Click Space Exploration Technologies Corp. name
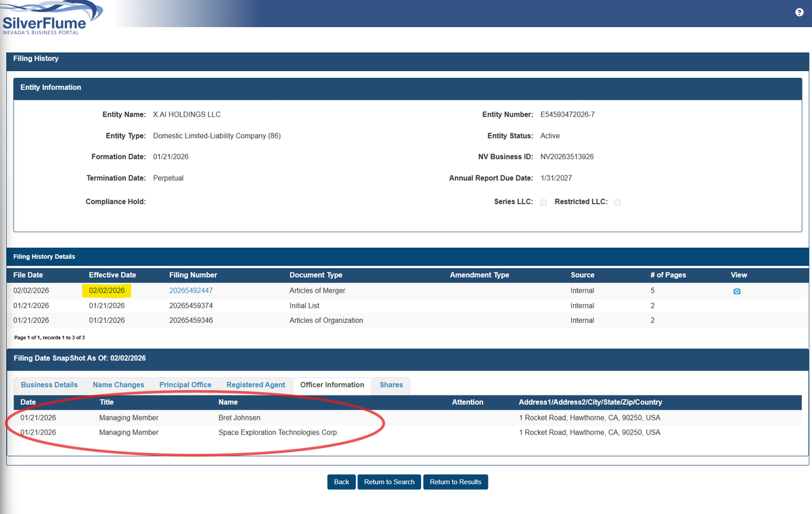The width and height of the screenshot is (812, 514). point(278,432)
